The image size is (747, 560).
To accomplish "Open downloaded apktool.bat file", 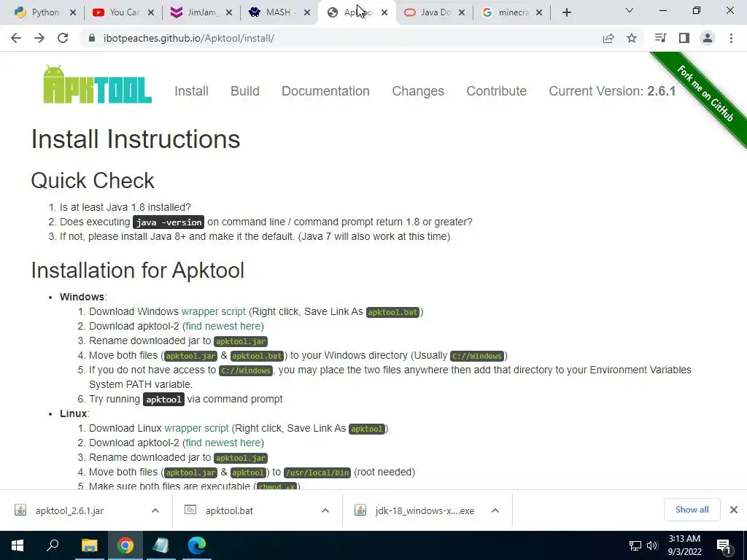I will click(229, 510).
